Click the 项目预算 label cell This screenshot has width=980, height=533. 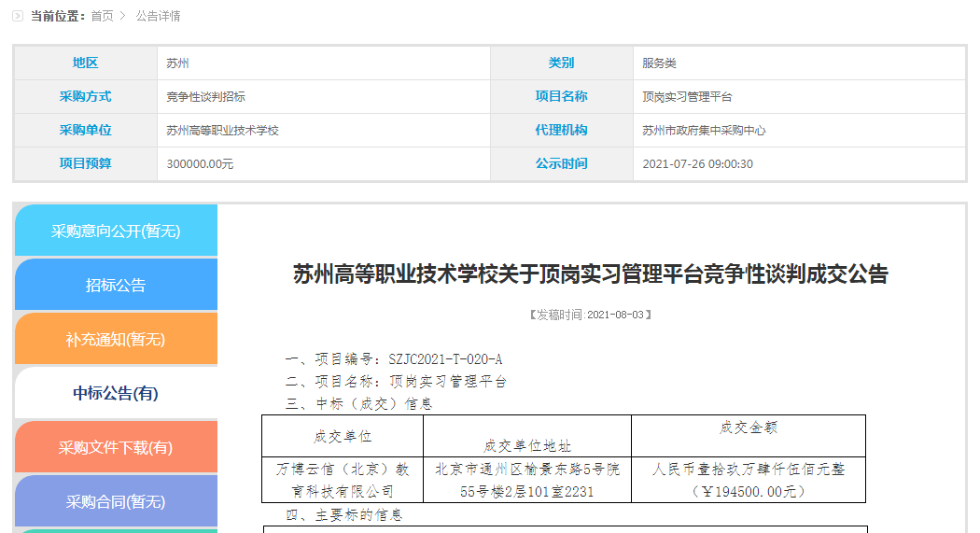tap(86, 163)
